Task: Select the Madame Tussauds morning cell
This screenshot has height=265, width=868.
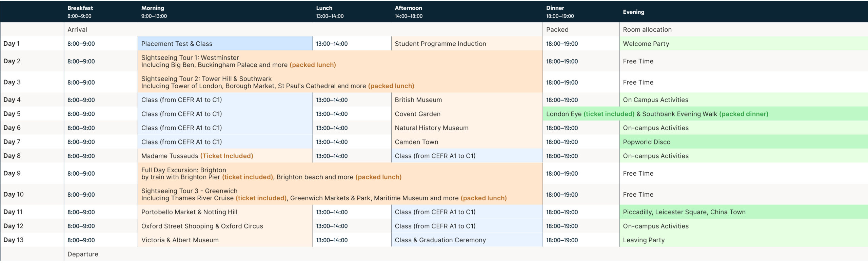Action: pyautogui.click(x=197, y=156)
